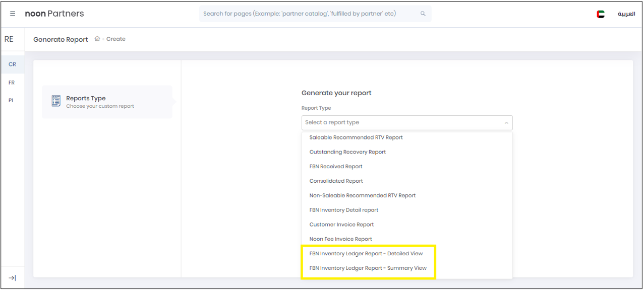Click the RE badge at the sidebar top

coord(9,39)
